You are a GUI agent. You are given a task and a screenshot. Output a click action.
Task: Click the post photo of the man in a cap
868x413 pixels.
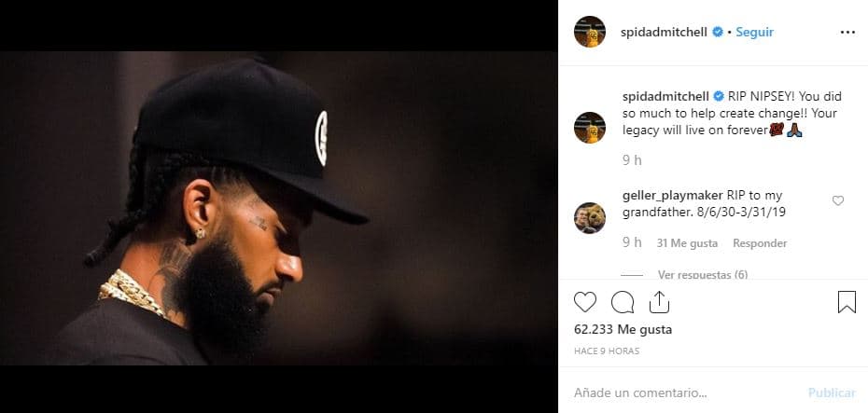(x=278, y=207)
